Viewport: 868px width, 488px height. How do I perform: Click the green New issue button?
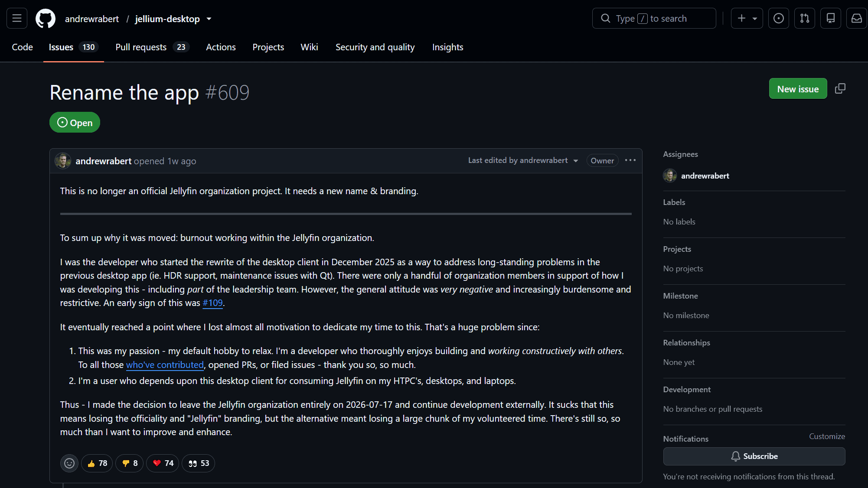pyautogui.click(x=798, y=89)
